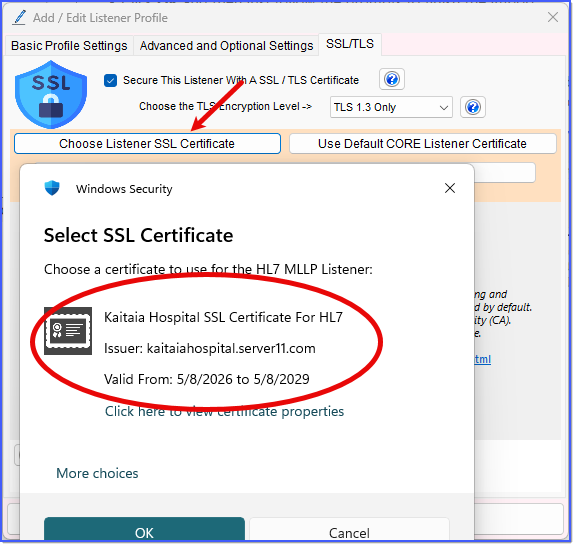Open help for the Secure This Listener checkbox
This screenshot has height=546, width=575.
tap(391, 79)
